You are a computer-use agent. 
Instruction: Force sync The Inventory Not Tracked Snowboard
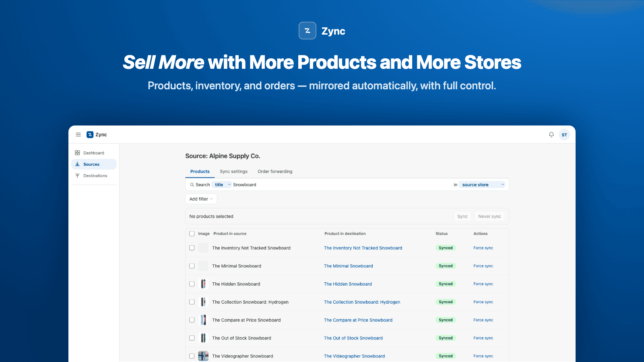[483, 248]
